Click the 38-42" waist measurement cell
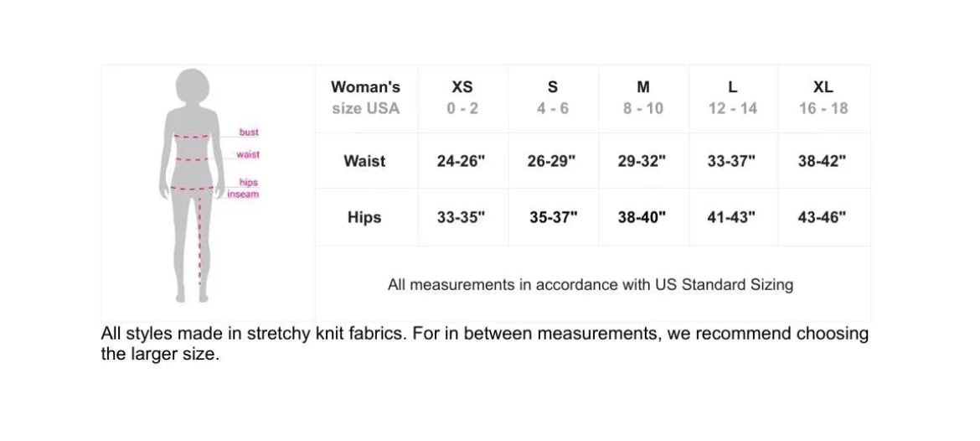The height and width of the screenshot is (441, 980). click(x=823, y=162)
